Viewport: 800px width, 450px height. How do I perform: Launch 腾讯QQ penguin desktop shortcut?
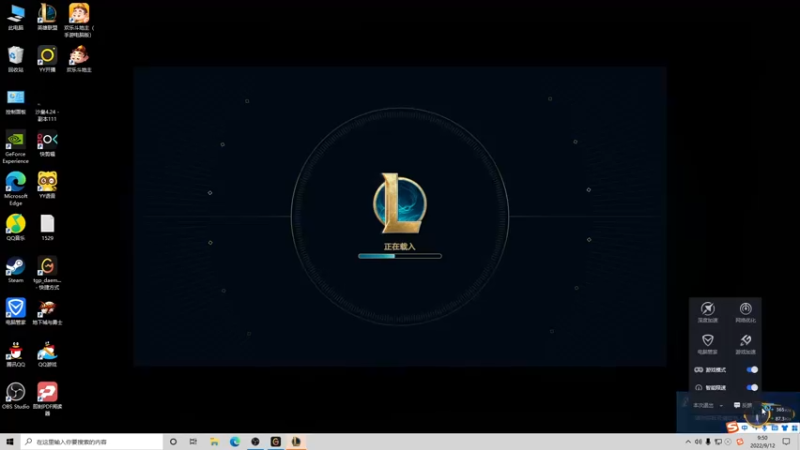click(16, 354)
